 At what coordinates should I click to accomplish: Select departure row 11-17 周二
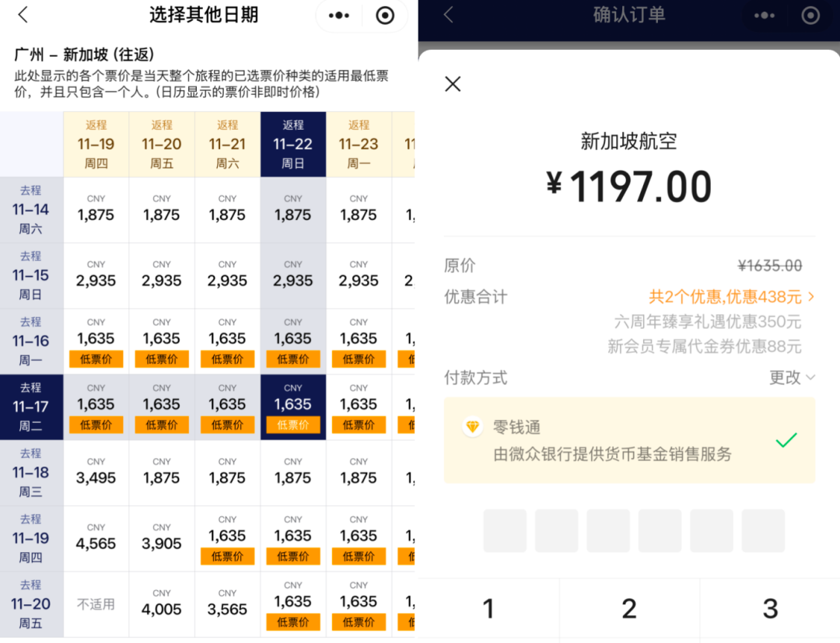[31, 407]
